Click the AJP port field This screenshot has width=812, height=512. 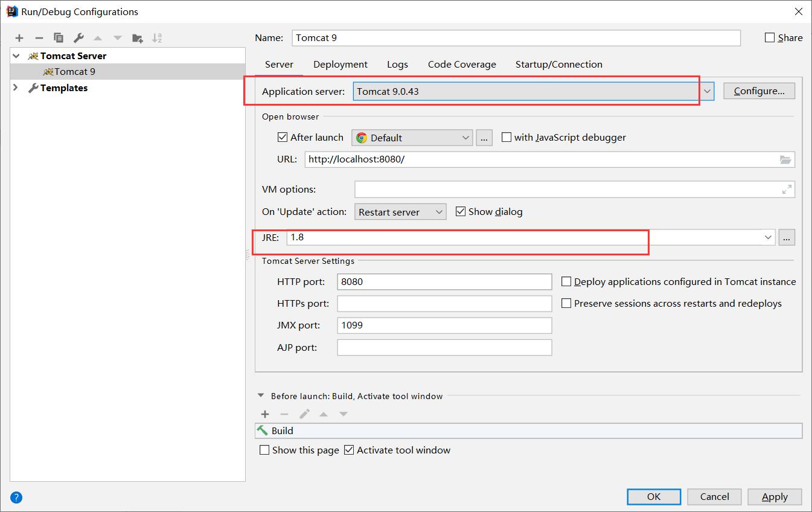point(444,347)
